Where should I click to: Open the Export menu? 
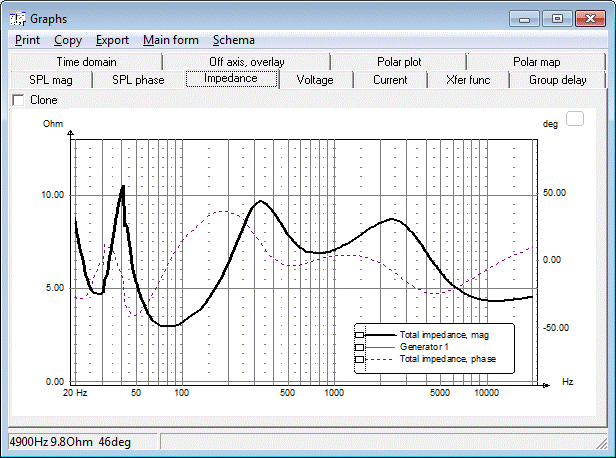(112, 40)
